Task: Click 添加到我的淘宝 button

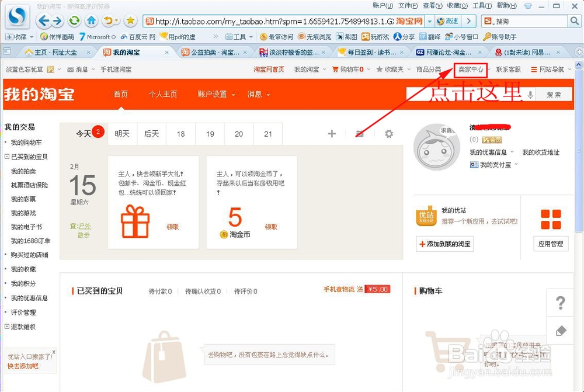Action: 444,244
